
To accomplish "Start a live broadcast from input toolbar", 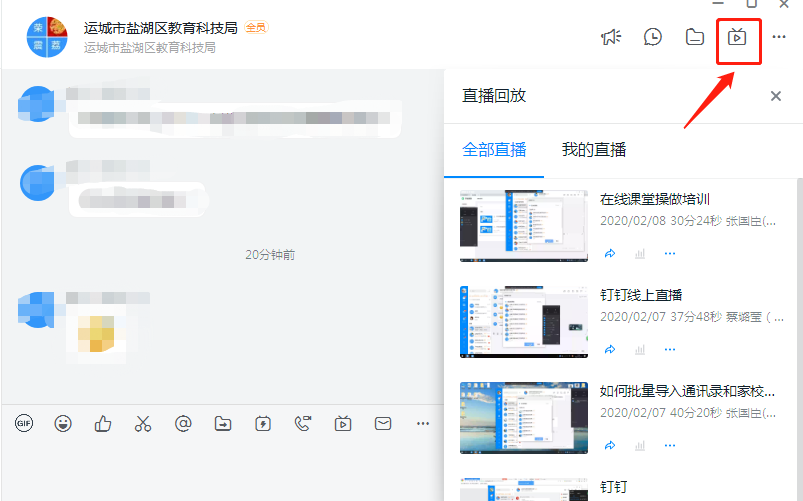I will pos(343,423).
